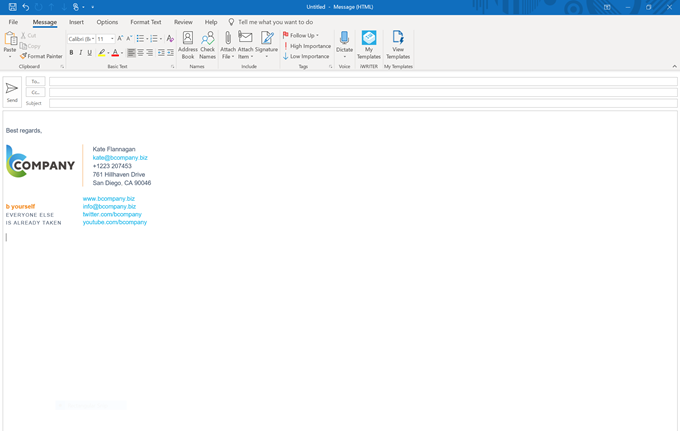Open the Signature menu
Screen dimensions: 680x431
coord(266,45)
